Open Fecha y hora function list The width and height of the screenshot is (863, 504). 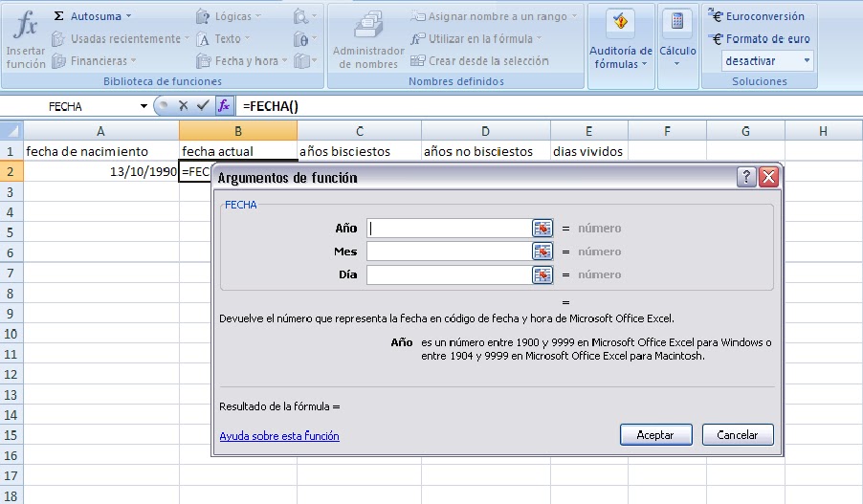click(242, 60)
